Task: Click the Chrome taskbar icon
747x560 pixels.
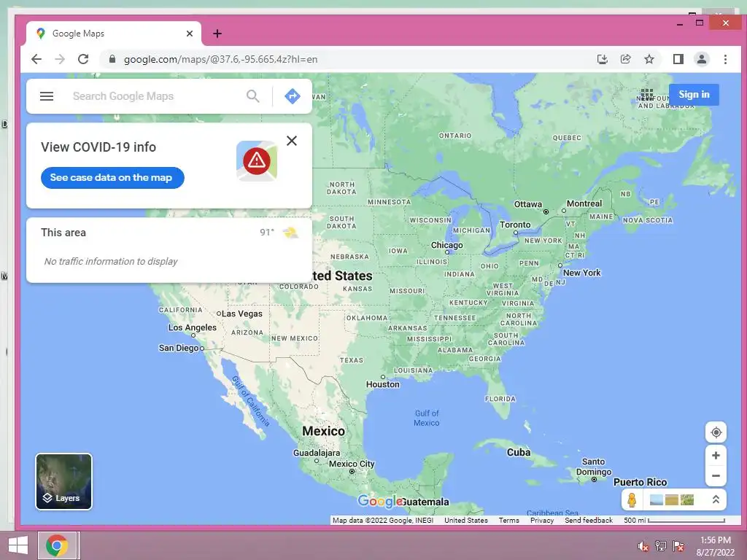Action: tap(57, 545)
